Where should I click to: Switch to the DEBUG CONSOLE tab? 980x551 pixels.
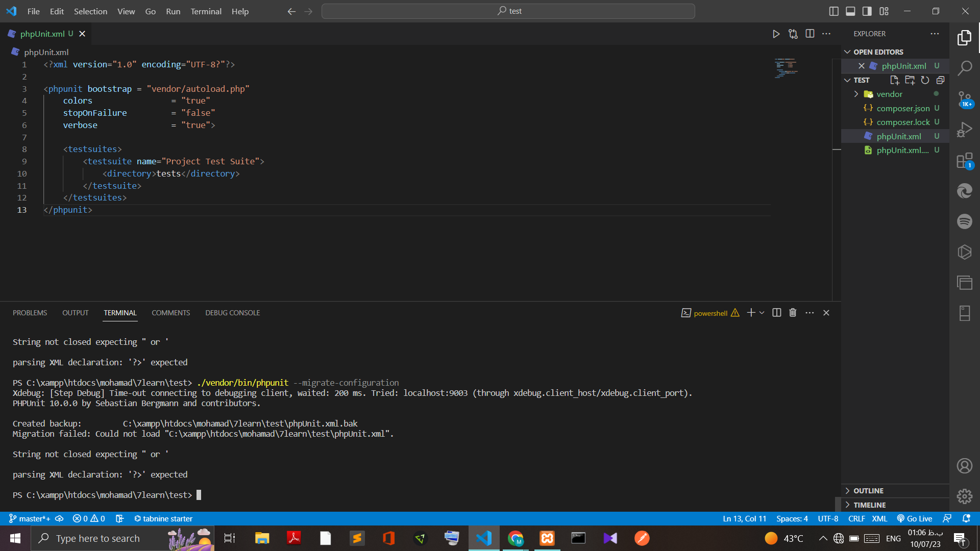(x=232, y=313)
